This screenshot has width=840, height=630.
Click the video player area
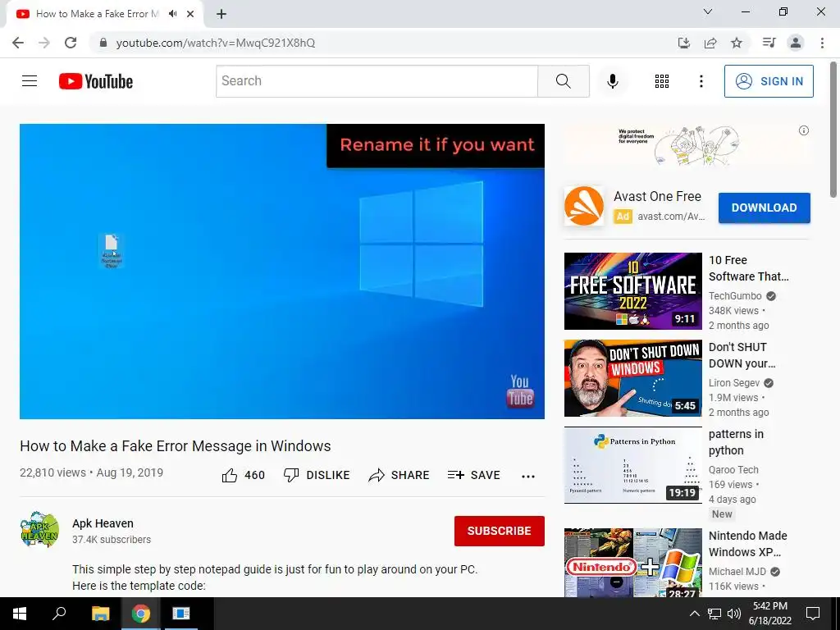[282, 272]
